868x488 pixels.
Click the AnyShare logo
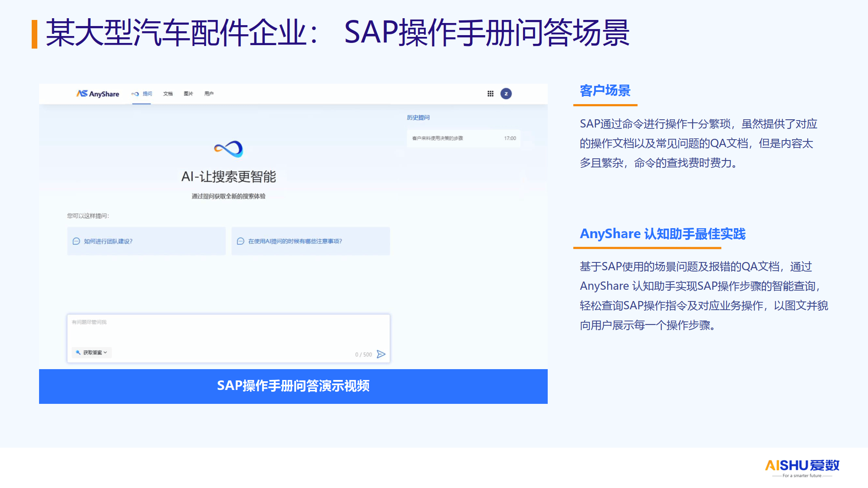pyautogui.click(x=98, y=94)
